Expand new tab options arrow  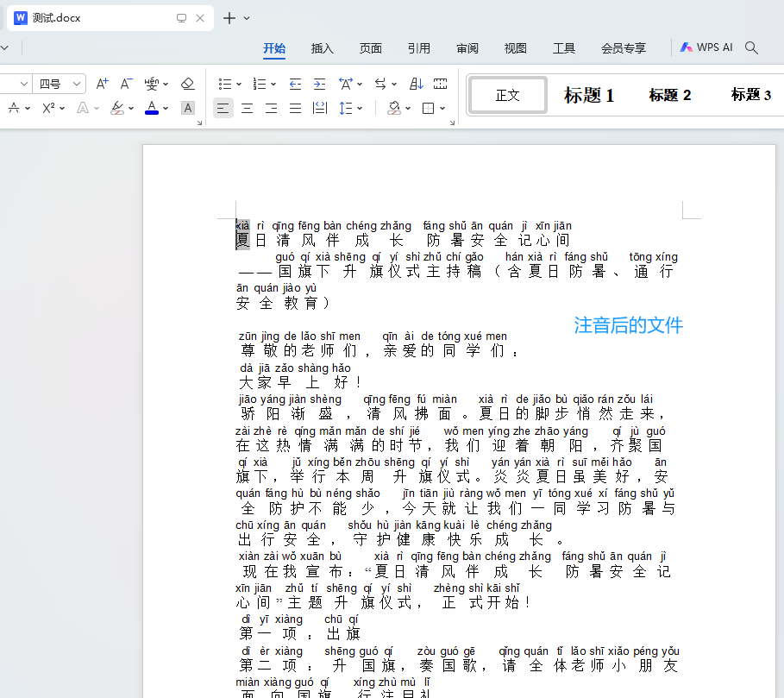[247, 18]
